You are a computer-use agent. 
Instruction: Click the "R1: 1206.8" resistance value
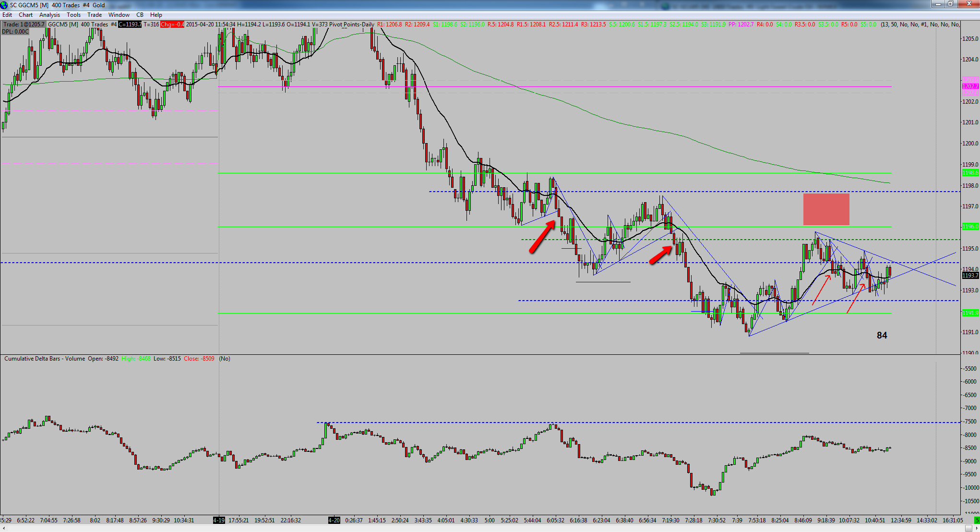coord(390,24)
